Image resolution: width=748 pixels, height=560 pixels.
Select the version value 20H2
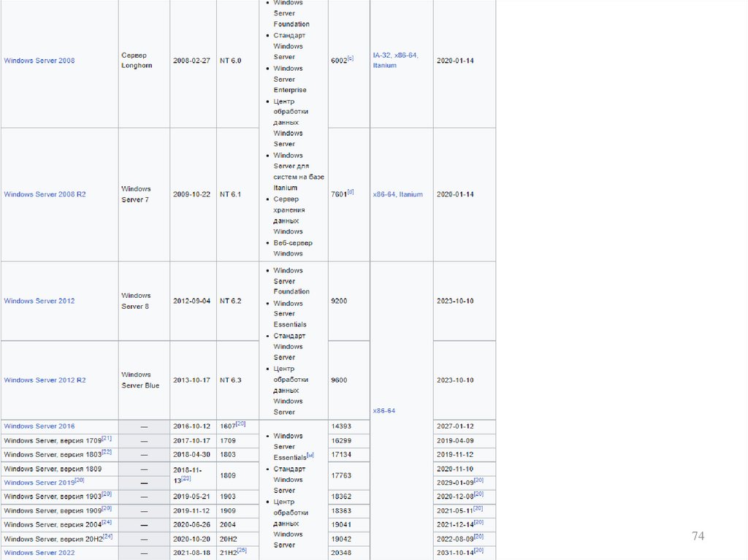pos(229,539)
